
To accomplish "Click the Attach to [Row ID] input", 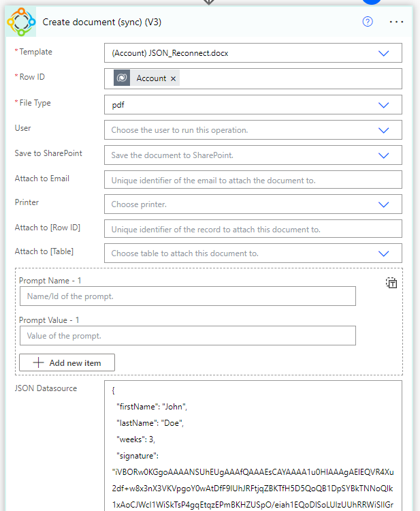I will [253, 229].
